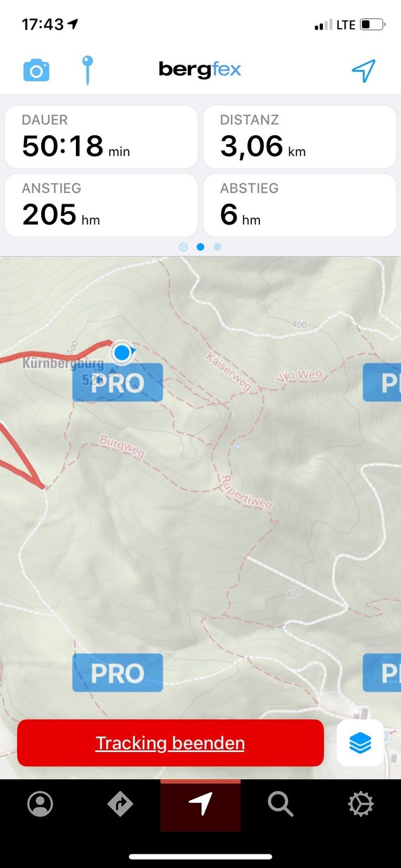Select the tracking tab with arrow icon
The width and height of the screenshot is (401, 868).
pos(200,805)
